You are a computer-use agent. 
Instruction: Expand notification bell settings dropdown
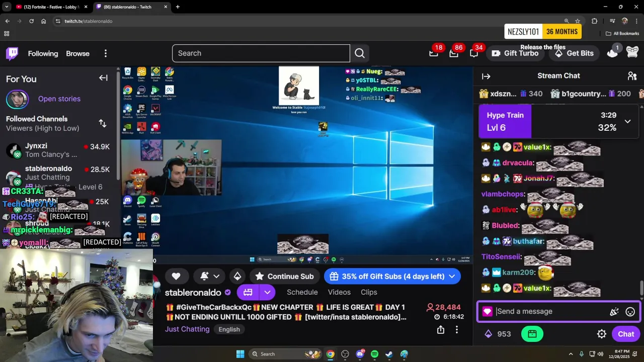[216, 276]
